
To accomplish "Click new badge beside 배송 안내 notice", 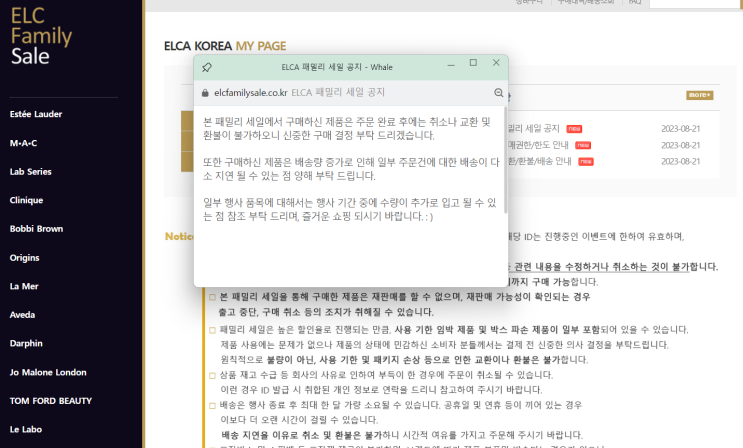I will tap(586, 162).
